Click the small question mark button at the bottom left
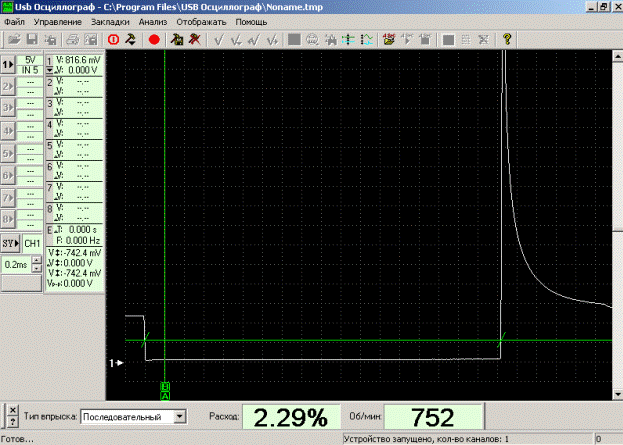The image size is (623, 445). (x=13, y=422)
